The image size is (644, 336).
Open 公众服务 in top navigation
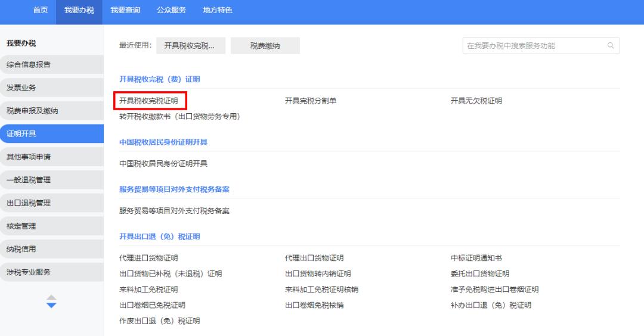coord(171,10)
